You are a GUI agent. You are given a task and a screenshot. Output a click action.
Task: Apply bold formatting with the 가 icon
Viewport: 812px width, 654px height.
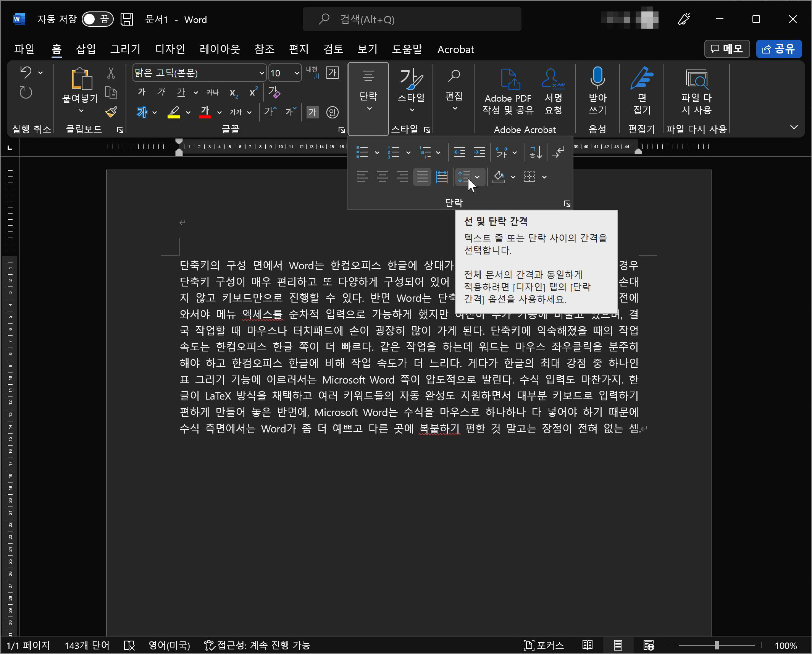(x=142, y=92)
